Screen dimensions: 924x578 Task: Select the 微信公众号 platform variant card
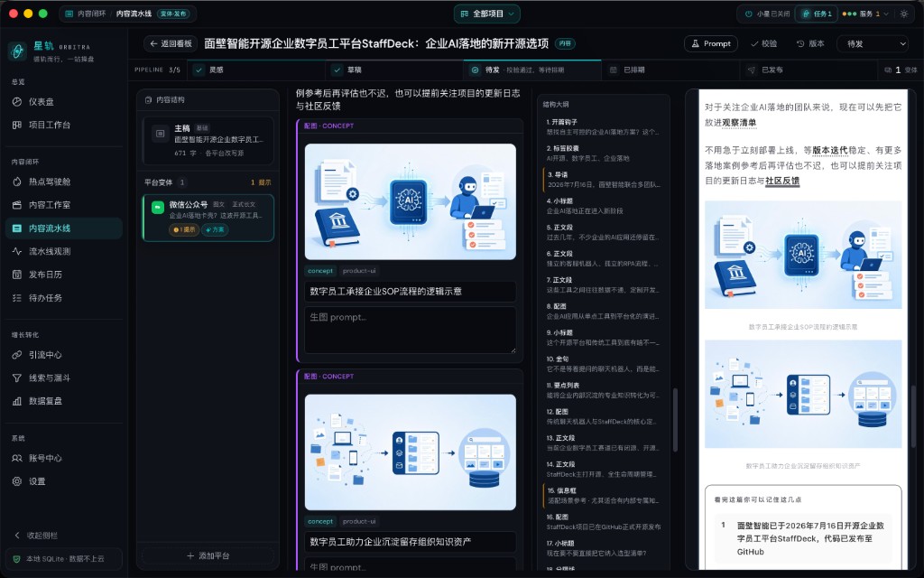[208, 218]
